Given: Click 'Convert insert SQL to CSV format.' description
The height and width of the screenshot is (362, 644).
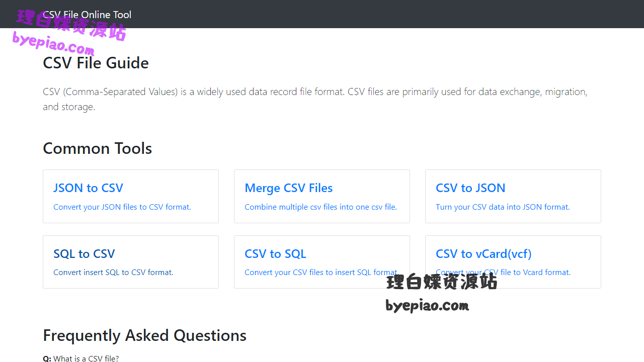Looking at the screenshot, I should click(x=113, y=272).
